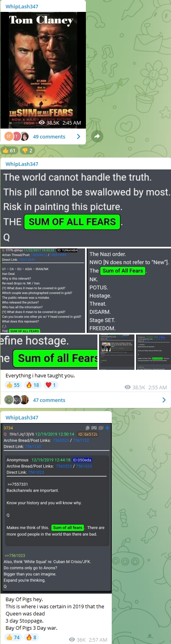
Task: Open the 49 comments thread
Action: point(49,136)
